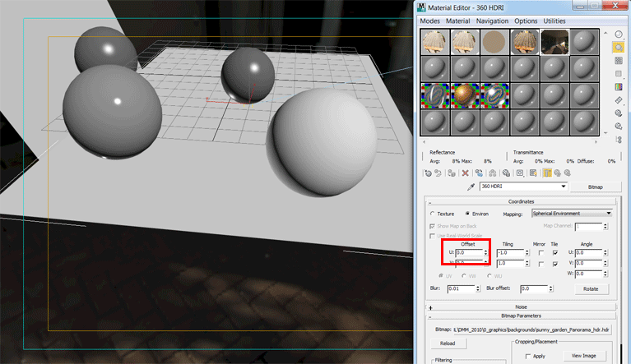Viewport: 631px width, 364px height.
Task: Click the Blur offset spinner arrows
Action: (551, 288)
